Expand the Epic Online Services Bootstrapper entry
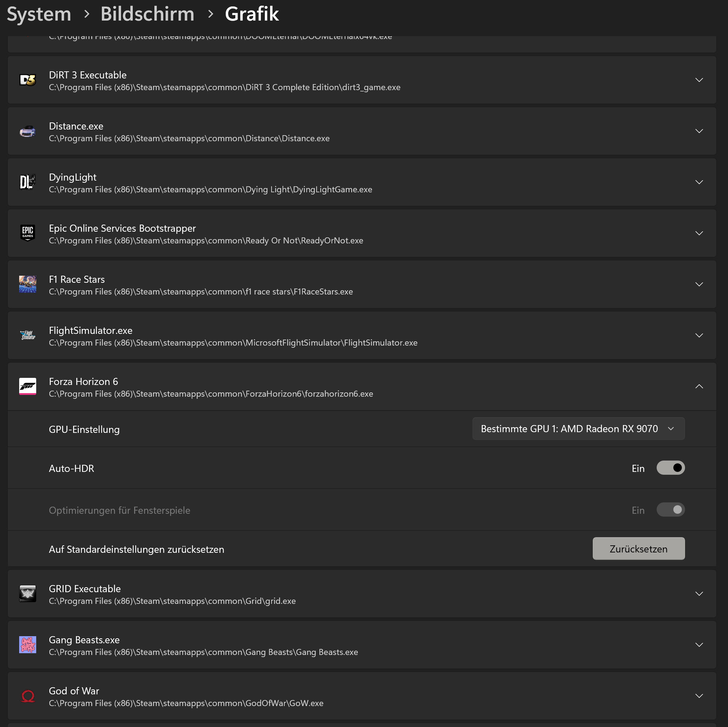Screen dimensions: 728x727 tap(699, 233)
